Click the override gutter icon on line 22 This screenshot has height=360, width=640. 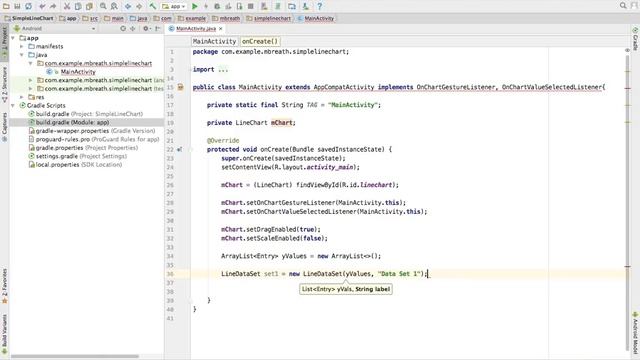coord(180,149)
